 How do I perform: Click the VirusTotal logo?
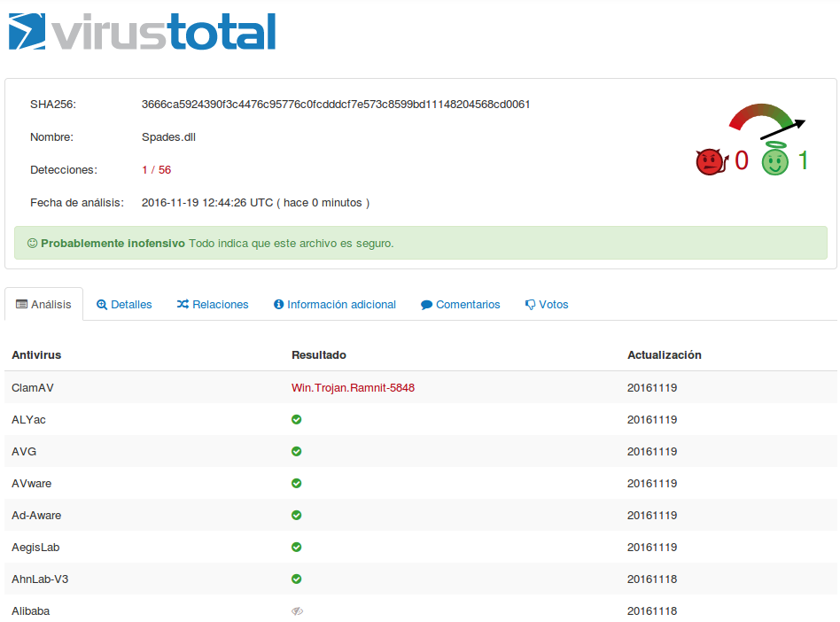click(x=143, y=32)
